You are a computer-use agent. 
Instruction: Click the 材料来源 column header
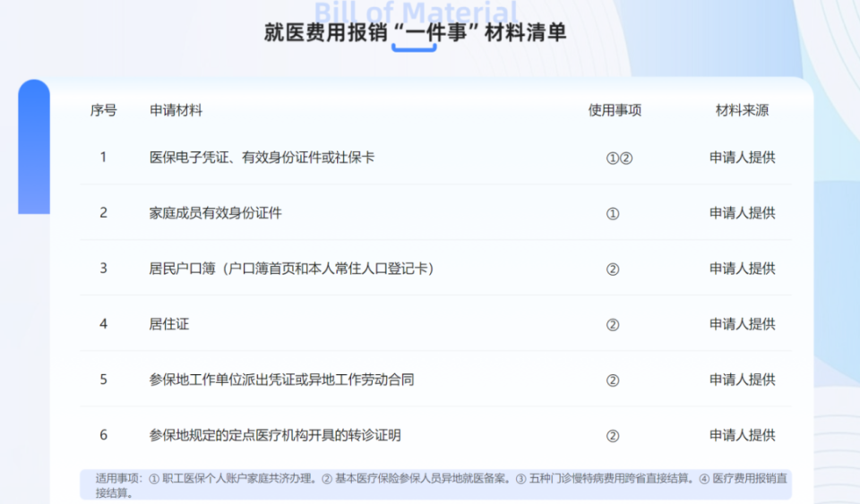point(742,110)
